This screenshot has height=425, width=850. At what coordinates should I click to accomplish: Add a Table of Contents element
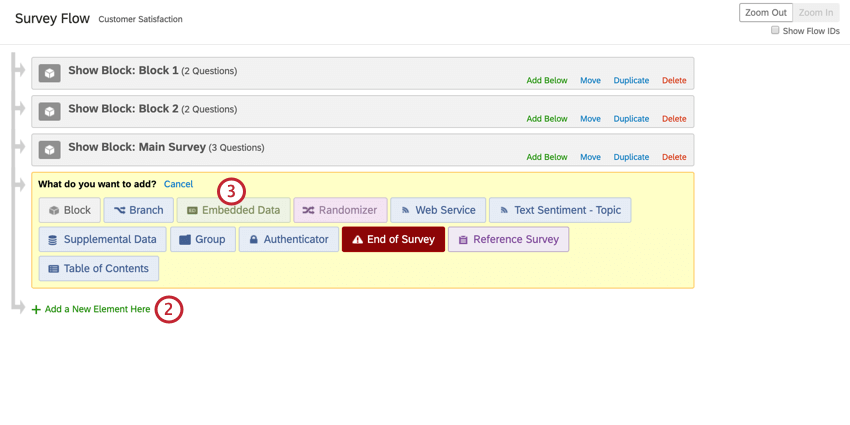point(99,268)
